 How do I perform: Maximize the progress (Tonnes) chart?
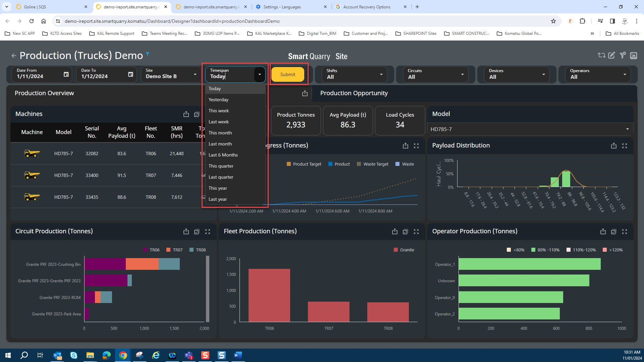click(416, 146)
